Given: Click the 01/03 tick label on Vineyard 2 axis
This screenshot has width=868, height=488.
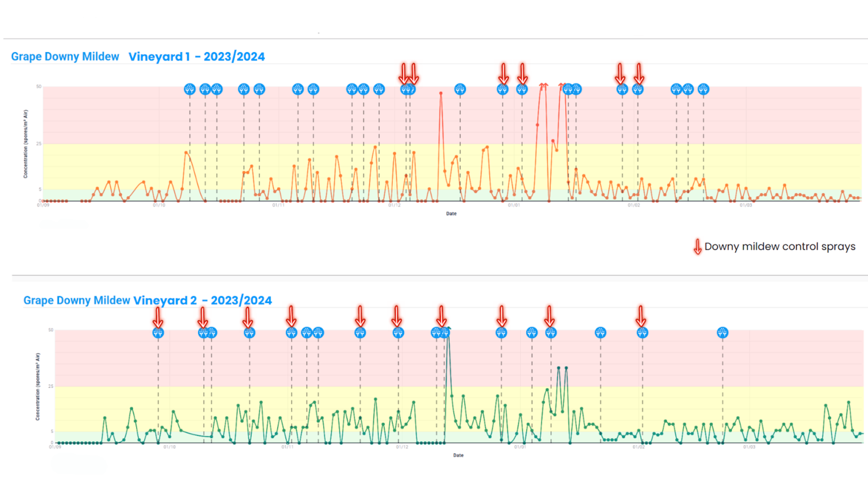Looking at the screenshot, I should click(749, 447).
